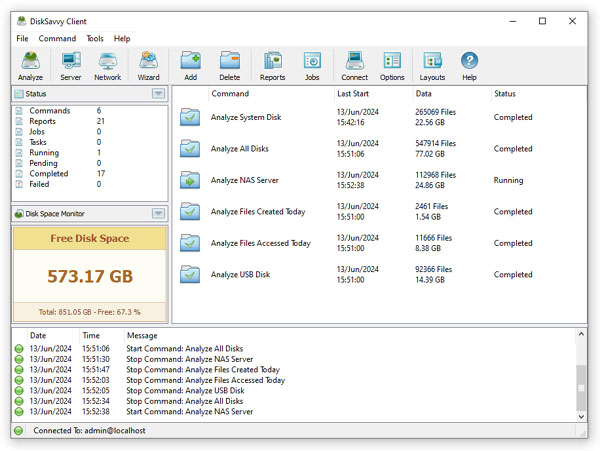This screenshot has width=600, height=451.
Task: Click the 573.17 GB free space display
Action: [x=90, y=276]
